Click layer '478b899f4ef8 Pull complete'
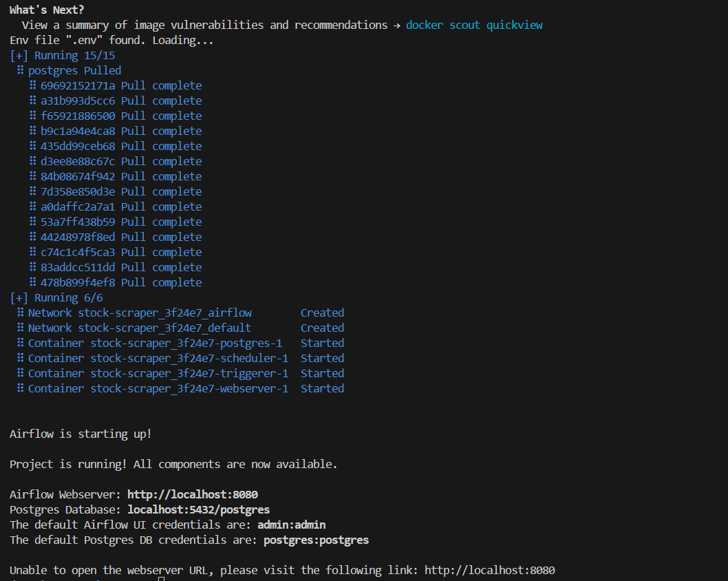 [x=116, y=282]
